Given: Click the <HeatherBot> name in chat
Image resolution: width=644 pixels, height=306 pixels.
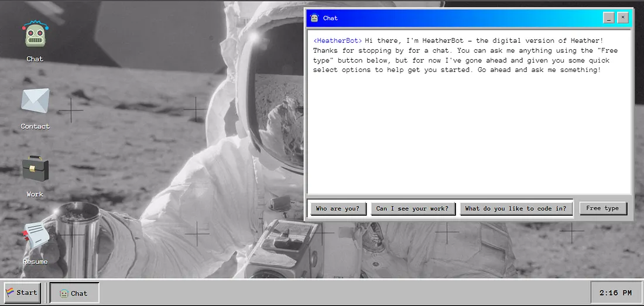Looking at the screenshot, I should pyautogui.click(x=338, y=40).
